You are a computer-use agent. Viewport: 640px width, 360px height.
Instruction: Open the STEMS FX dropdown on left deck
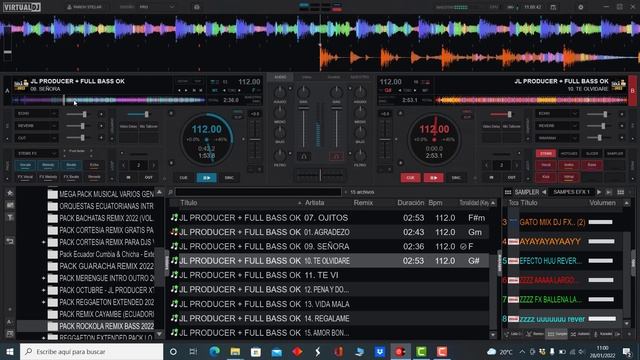coord(36,153)
